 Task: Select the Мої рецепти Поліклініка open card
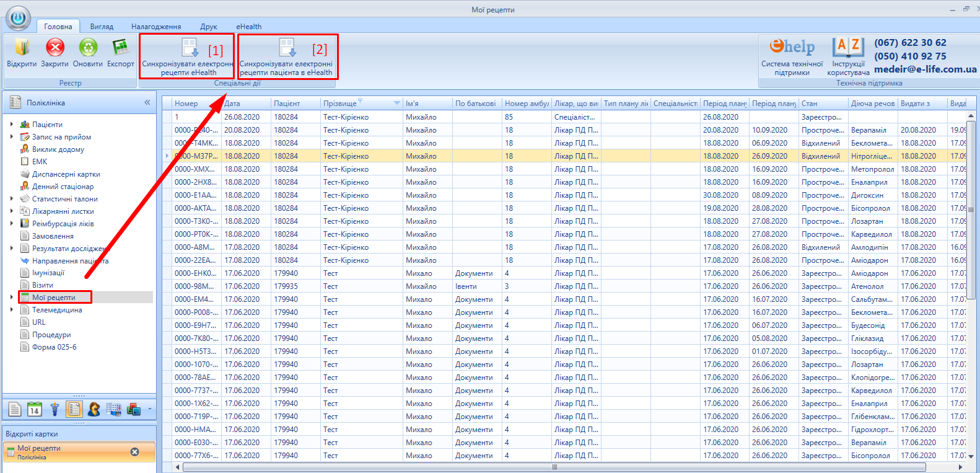[x=79, y=452]
